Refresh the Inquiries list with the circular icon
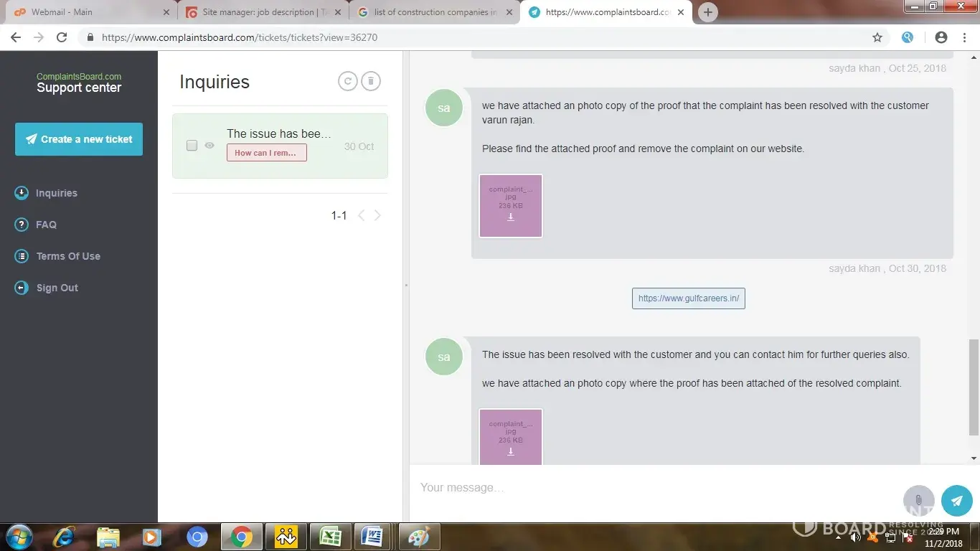The width and height of the screenshot is (980, 551). (348, 82)
